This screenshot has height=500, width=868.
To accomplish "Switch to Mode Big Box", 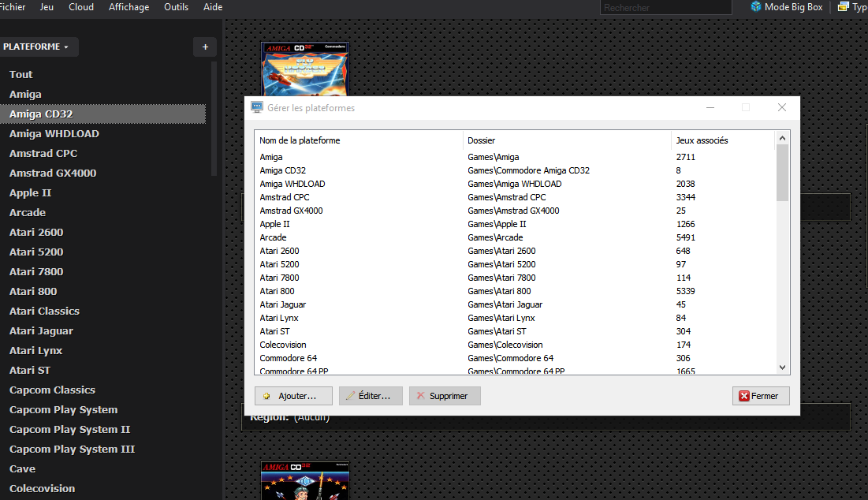I will tap(787, 6).
